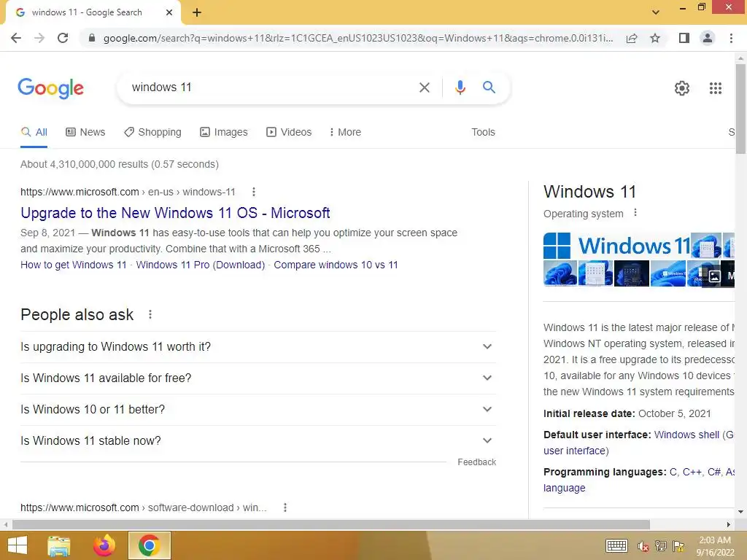Click the Windows 11 logo image
The height and width of the screenshot is (560, 747).
pyautogui.click(x=616, y=246)
